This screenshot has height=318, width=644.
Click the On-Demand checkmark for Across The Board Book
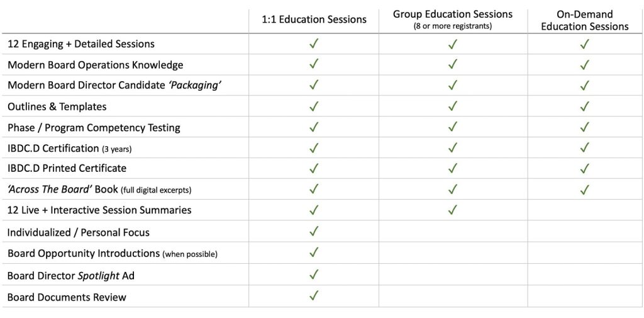pos(584,188)
